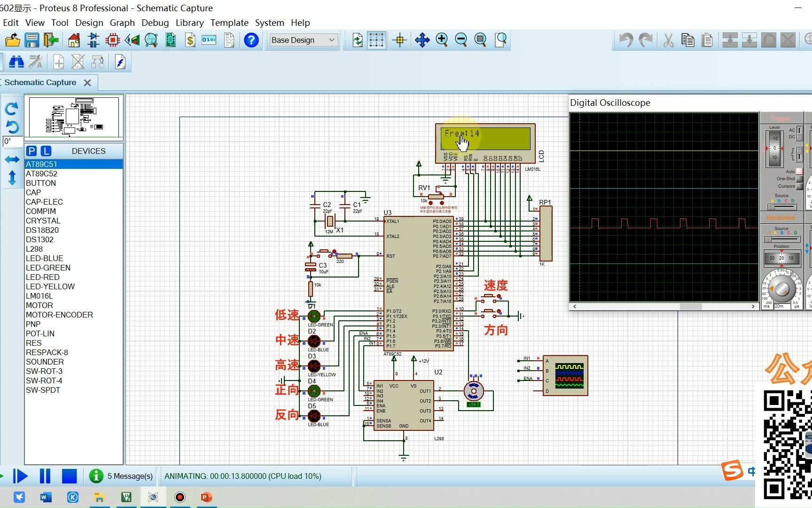Toggle the oscilloscope Auto trigger button

(x=799, y=172)
